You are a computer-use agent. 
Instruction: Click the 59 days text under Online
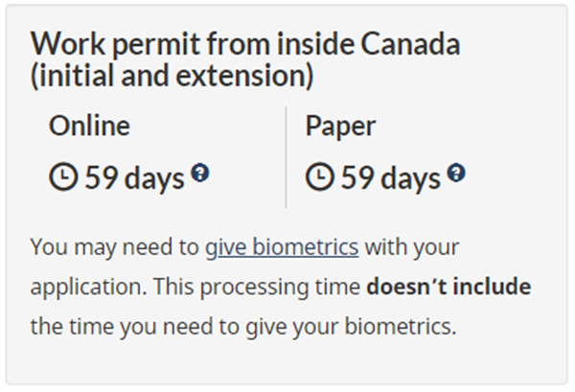tap(134, 178)
